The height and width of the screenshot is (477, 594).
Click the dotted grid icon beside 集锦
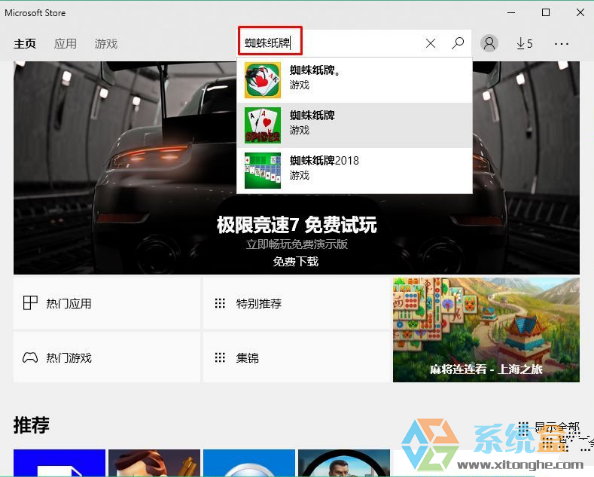tap(220, 357)
